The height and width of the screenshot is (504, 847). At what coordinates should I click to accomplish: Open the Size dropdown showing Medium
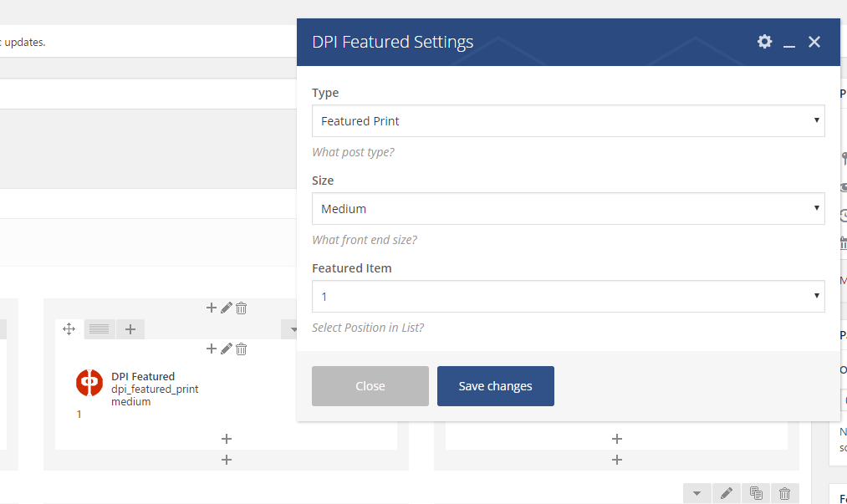pos(568,209)
